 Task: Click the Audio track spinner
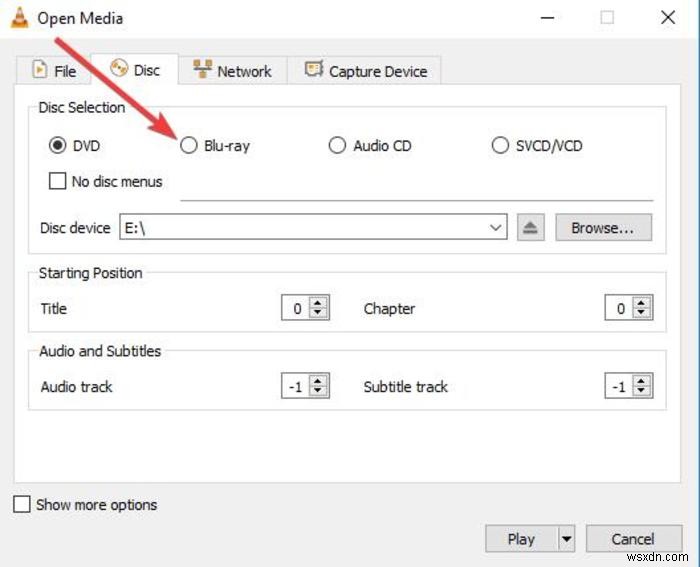point(304,387)
